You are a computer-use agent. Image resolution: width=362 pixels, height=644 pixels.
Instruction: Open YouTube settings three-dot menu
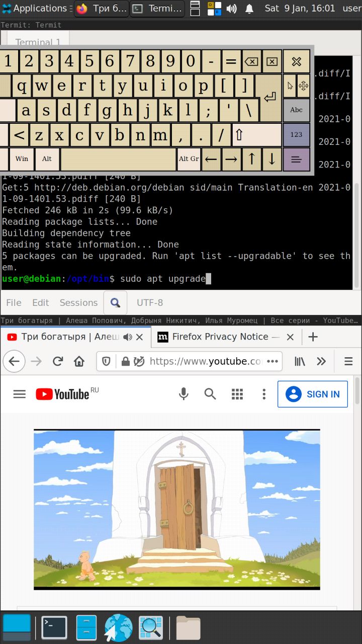(264, 394)
